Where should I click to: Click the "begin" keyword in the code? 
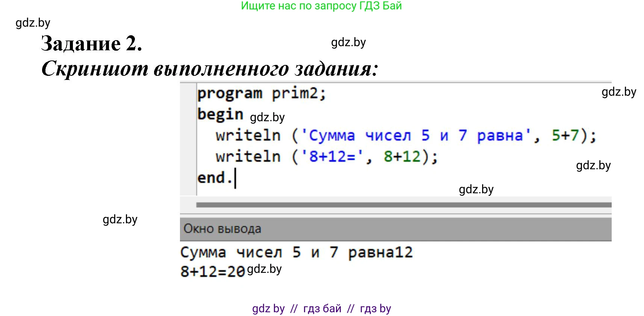coord(220,114)
